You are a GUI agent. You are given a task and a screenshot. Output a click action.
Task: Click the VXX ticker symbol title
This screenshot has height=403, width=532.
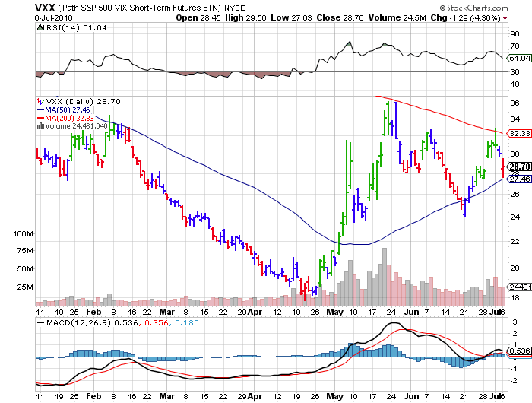(x=46, y=7)
